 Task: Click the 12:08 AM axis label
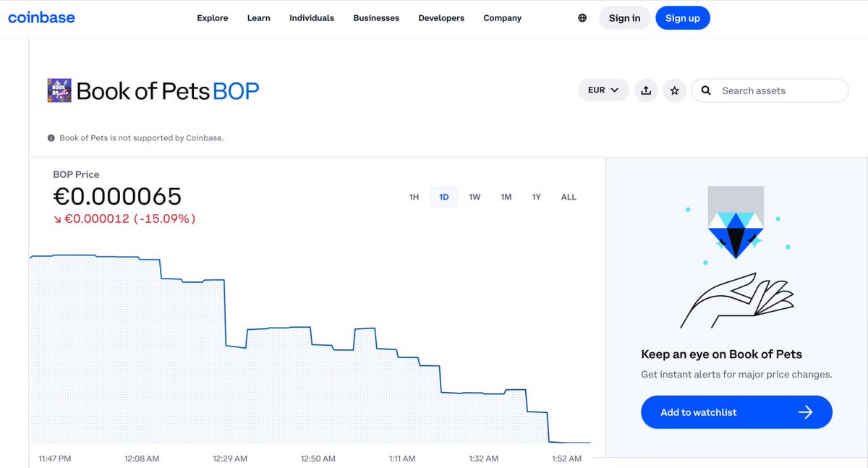click(x=142, y=459)
